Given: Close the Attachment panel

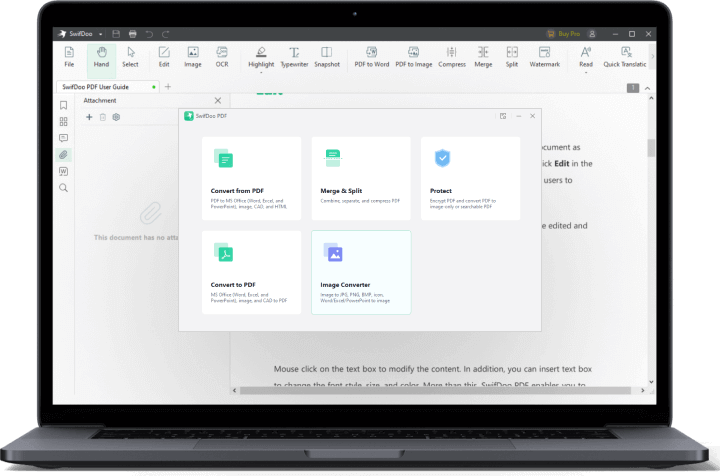Looking at the screenshot, I should click(x=218, y=101).
